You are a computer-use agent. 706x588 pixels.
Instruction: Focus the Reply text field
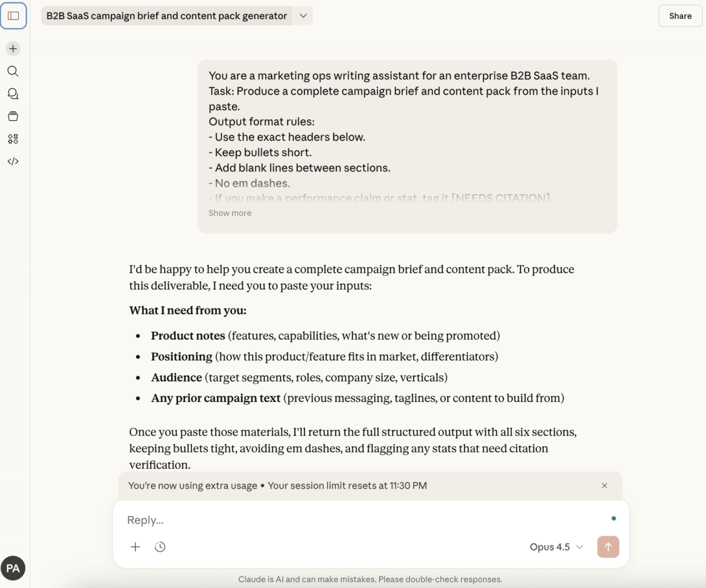pyautogui.click(x=359, y=520)
